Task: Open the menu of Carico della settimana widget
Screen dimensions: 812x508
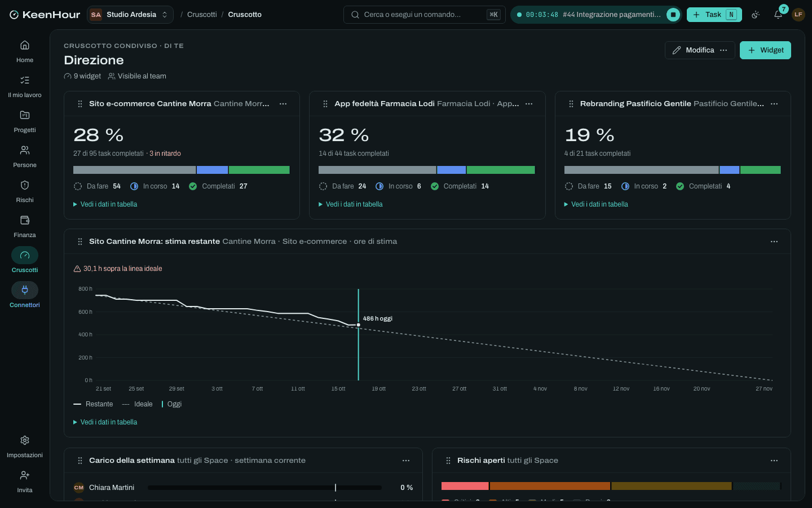Action: 406,461
